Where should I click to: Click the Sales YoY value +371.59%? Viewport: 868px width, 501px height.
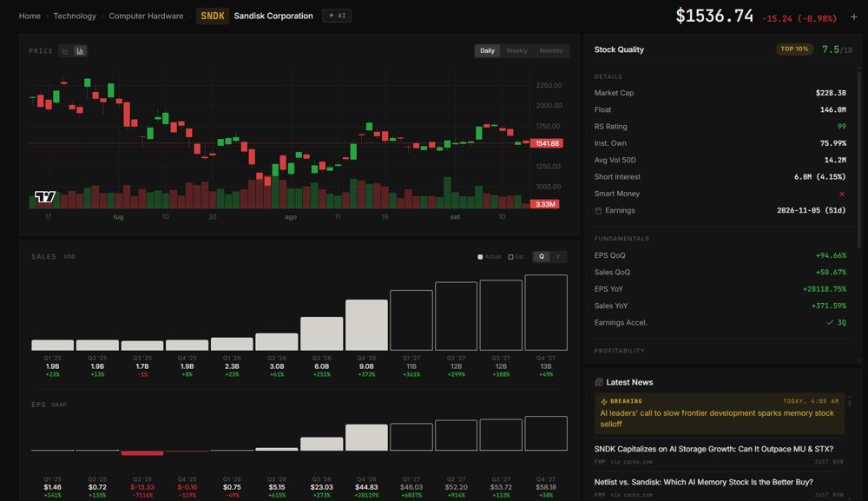(x=829, y=306)
